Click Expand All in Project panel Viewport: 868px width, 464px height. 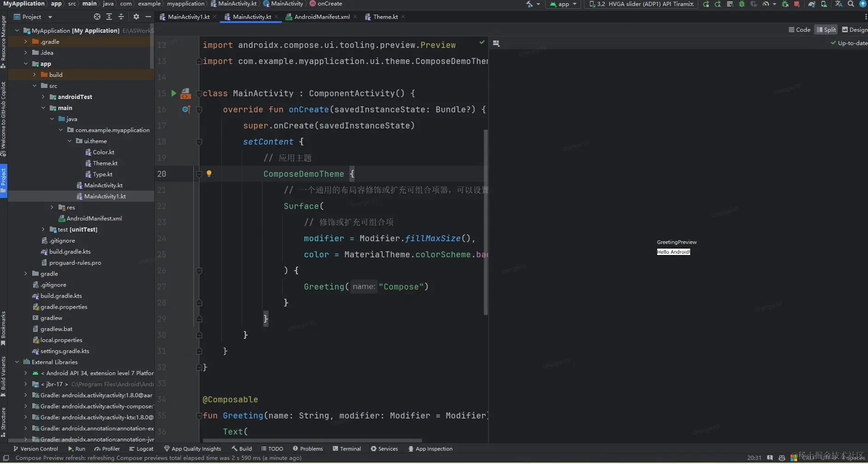109,17
